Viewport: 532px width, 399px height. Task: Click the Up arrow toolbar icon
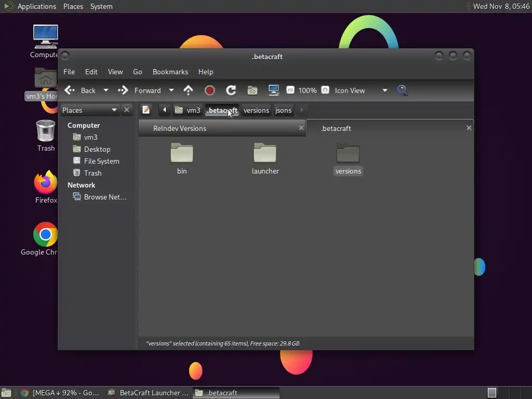(x=188, y=90)
